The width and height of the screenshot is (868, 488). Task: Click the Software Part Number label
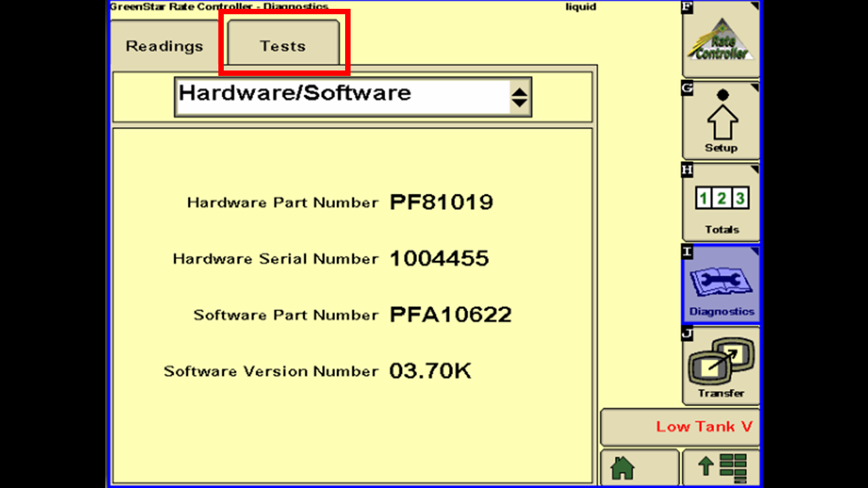(x=286, y=315)
